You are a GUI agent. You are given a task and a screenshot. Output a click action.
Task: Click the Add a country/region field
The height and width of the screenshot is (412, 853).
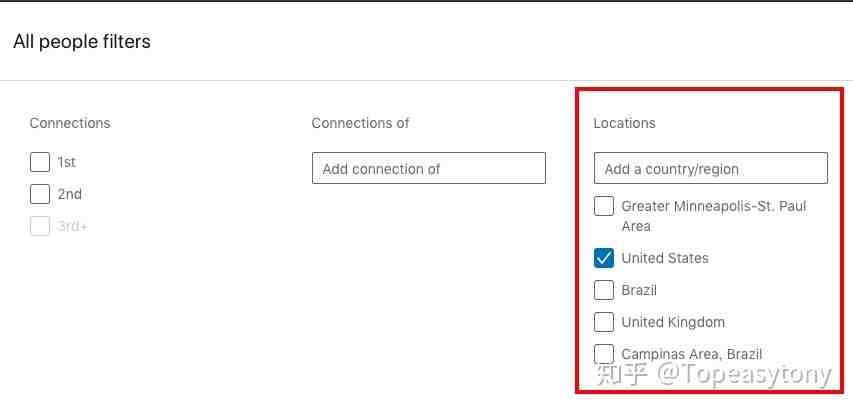(711, 168)
